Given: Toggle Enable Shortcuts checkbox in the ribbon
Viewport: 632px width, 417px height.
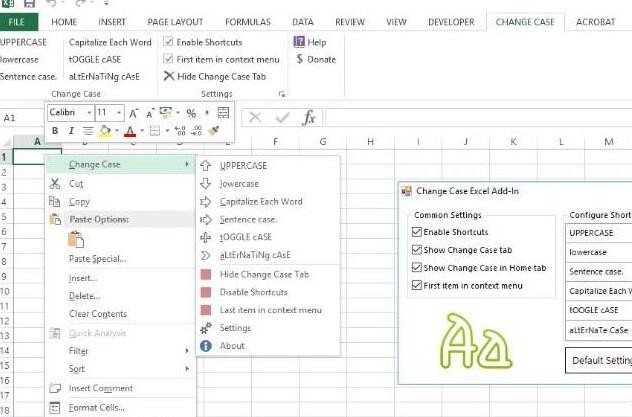Looking at the screenshot, I should (x=168, y=42).
